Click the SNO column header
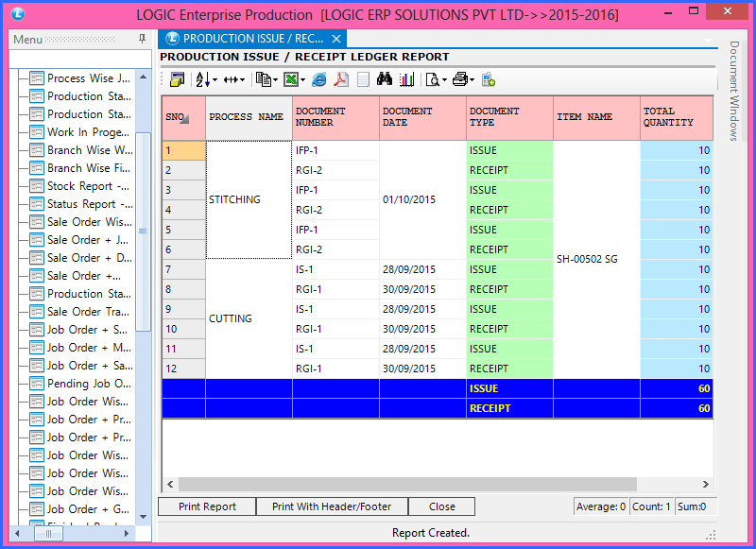 tap(183, 118)
